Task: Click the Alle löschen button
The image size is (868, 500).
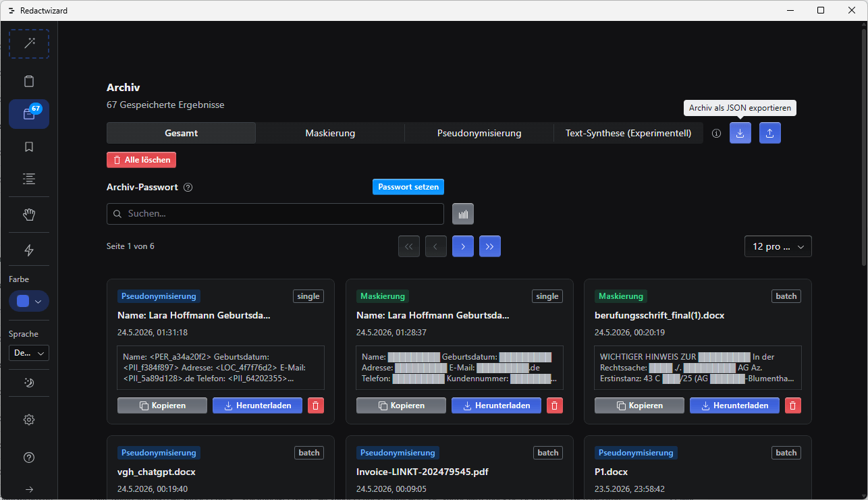Action: click(142, 160)
